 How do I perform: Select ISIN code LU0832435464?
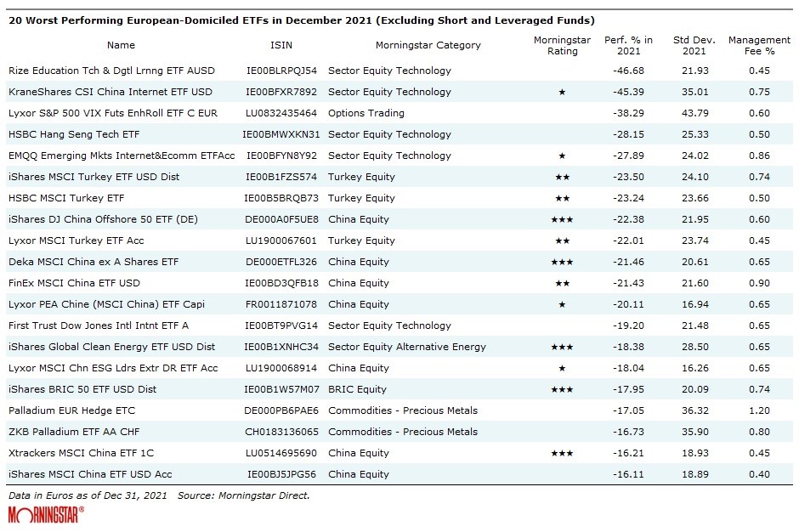(x=281, y=113)
